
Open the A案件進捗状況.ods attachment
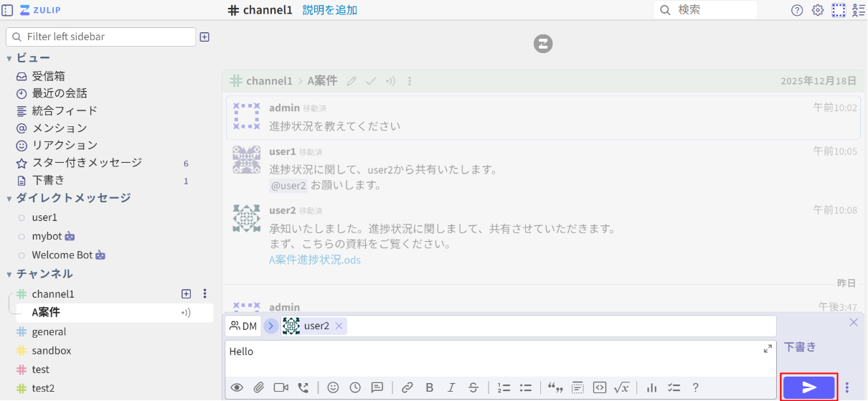click(315, 260)
